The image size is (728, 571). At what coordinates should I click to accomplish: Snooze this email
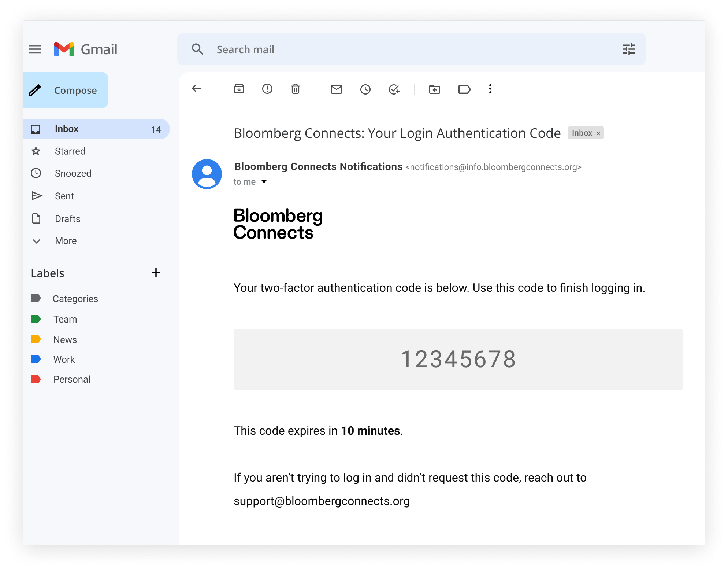click(365, 89)
